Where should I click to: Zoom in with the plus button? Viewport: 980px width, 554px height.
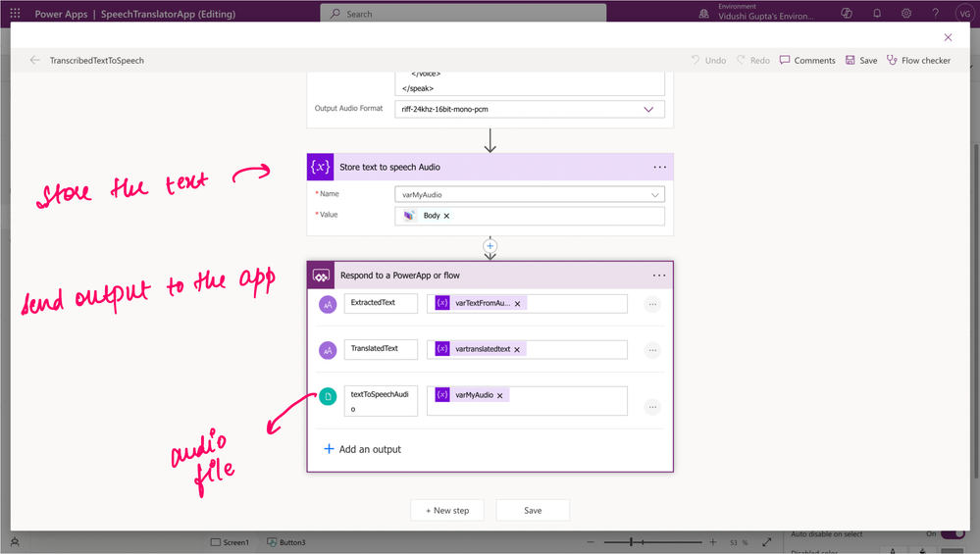click(x=712, y=542)
